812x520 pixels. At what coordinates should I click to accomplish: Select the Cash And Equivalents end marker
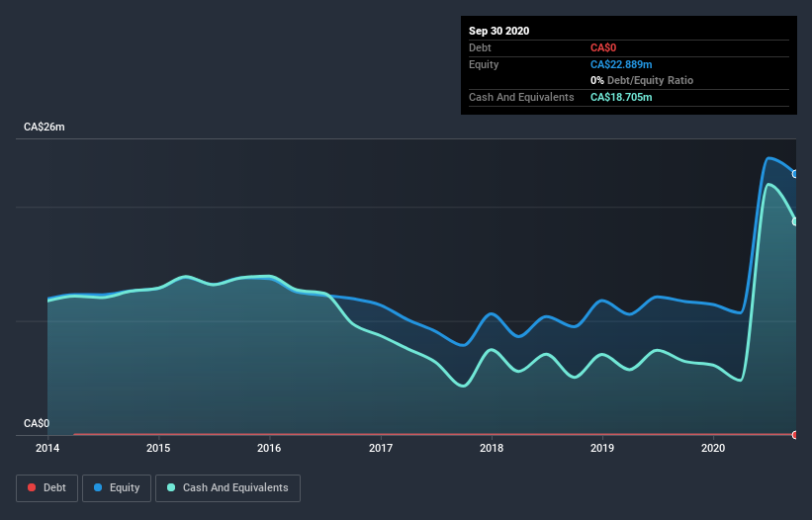pos(795,221)
